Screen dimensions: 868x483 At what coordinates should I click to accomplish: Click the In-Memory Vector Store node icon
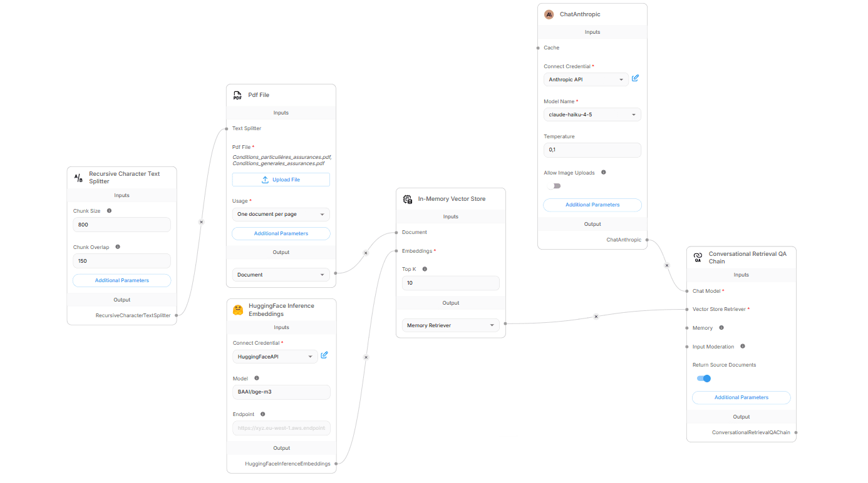[x=408, y=199]
